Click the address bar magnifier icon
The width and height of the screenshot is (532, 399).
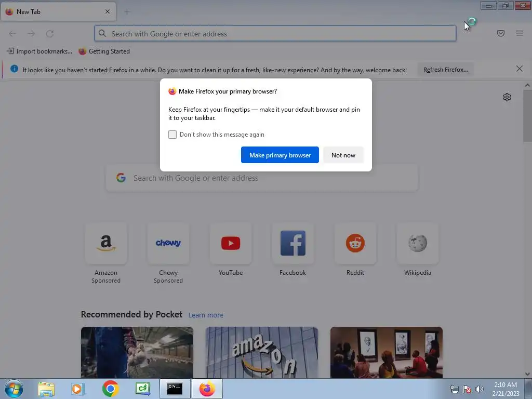pyautogui.click(x=102, y=33)
